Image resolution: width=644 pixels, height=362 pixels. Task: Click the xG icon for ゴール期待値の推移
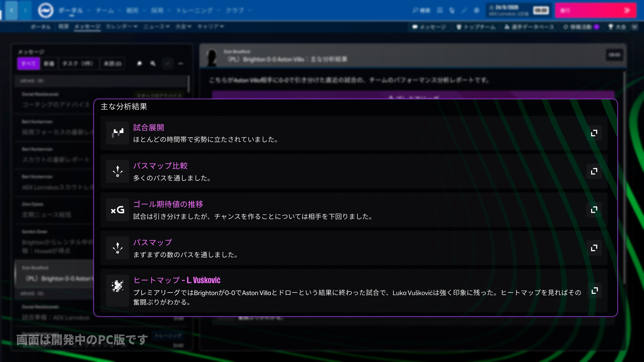118,210
